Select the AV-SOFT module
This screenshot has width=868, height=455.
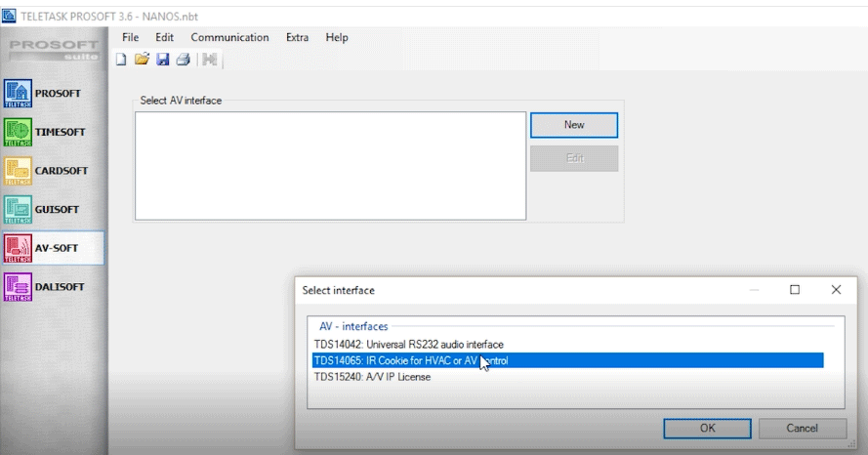click(x=53, y=248)
